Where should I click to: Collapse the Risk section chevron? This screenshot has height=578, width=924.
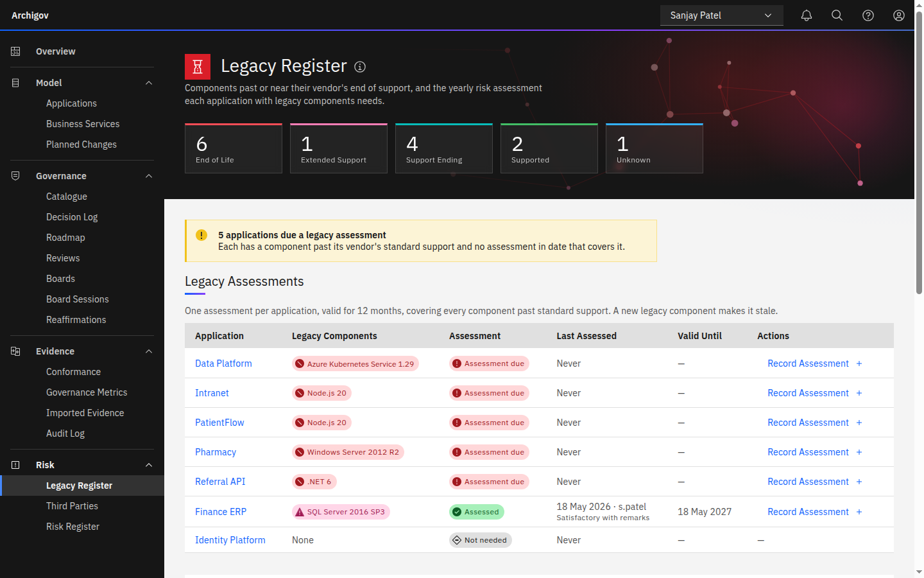point(149,465)
